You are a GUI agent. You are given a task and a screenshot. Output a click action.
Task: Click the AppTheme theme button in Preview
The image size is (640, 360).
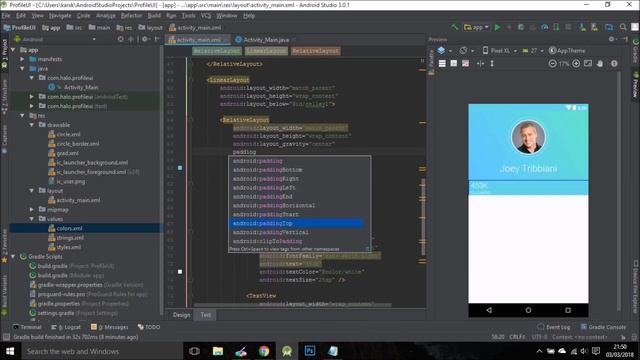[x=567, y=51]
